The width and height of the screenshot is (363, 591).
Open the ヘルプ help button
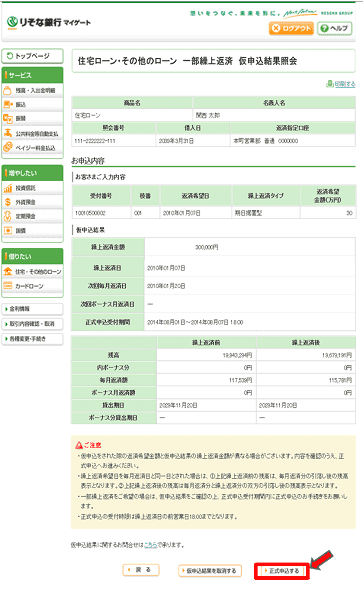tap(335, 28)
